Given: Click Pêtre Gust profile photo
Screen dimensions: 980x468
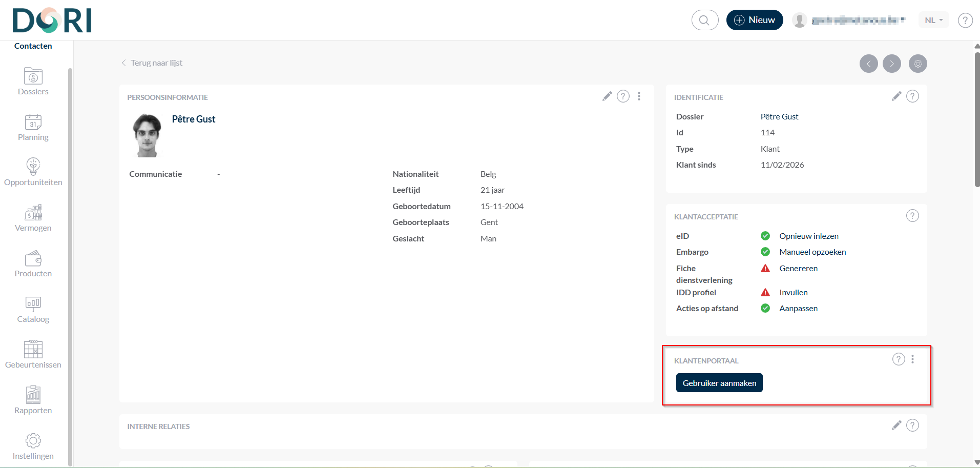Looking at the screenshot, I should [x=147, y=135].
